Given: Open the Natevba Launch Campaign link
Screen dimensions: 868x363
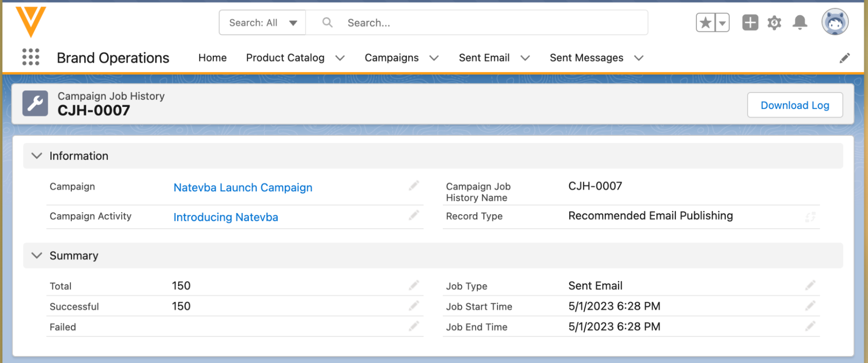Looking at the screenshot, I should pyautogui.click(x=243, y=187).
